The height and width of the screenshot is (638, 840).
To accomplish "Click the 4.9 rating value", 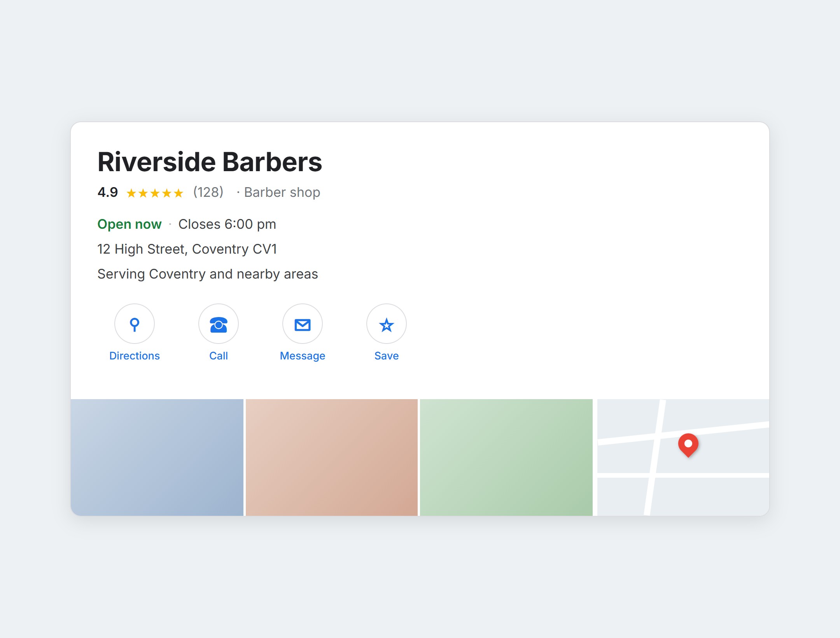I will [x=108, y=192].
